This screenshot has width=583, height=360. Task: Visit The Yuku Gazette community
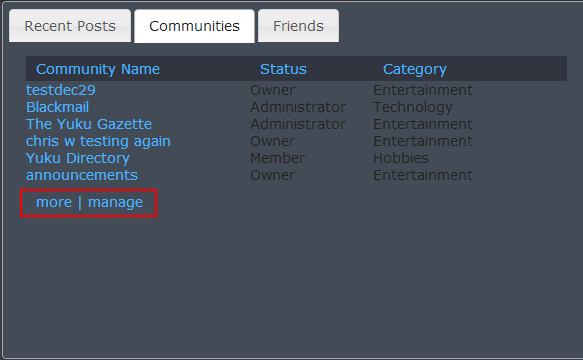[89, 124]
